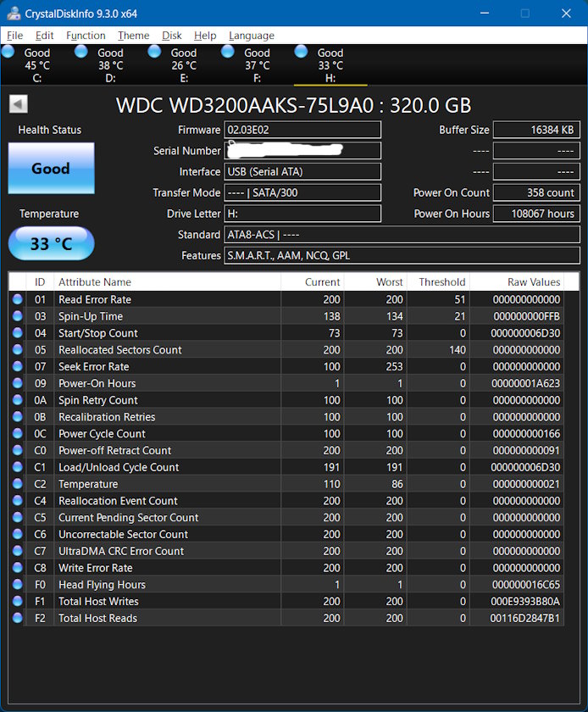Click the status dot for Seek Error Rate
The width and height of the screenshot is (588, 712).
click(17, 366)
